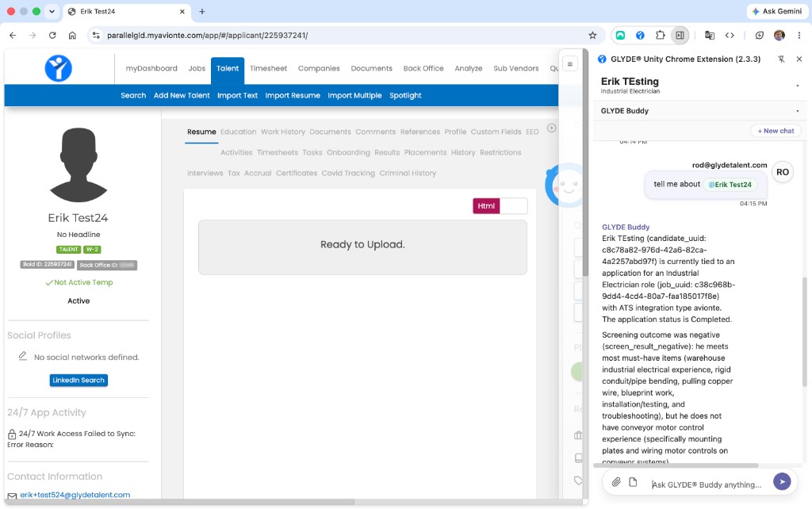Click the Ready to Upload drop area
The width and height of the screenshot is (812, 509).
coord(362,247)
